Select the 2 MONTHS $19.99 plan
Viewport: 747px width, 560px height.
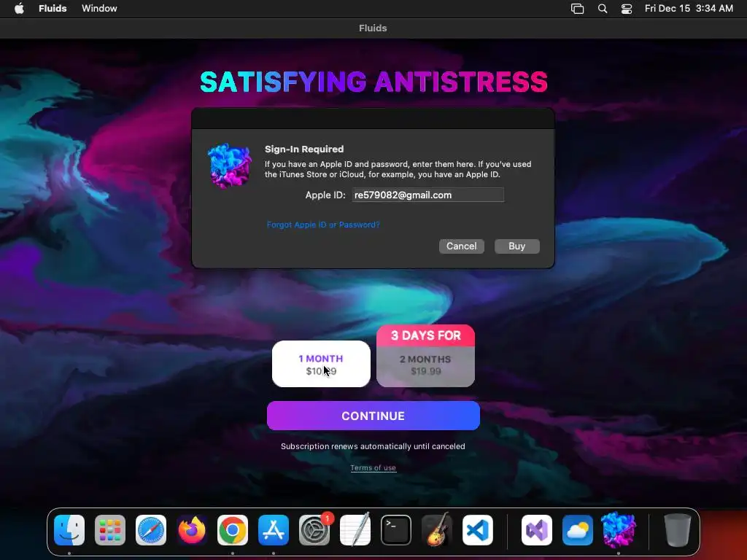(x=425, y=366)
